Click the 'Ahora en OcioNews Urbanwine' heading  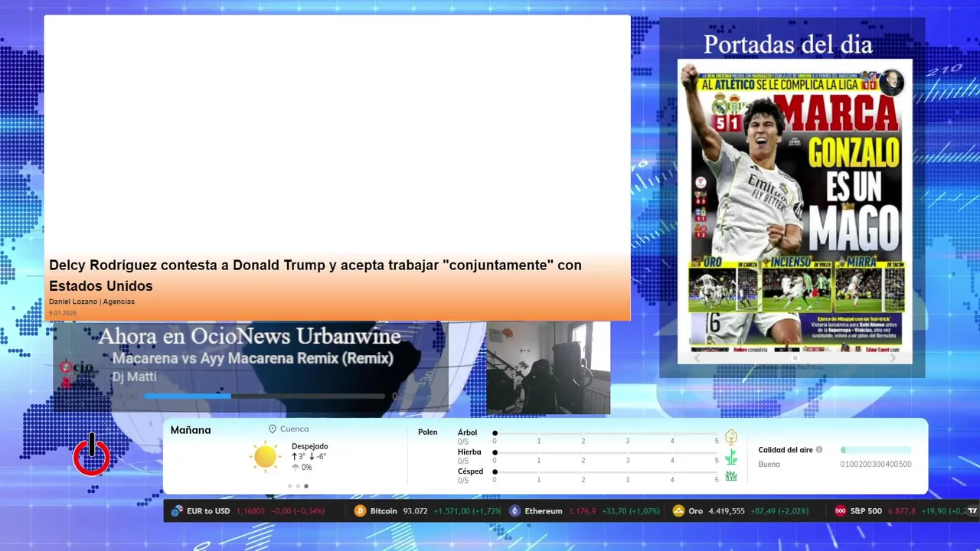(x=250, y=336)
